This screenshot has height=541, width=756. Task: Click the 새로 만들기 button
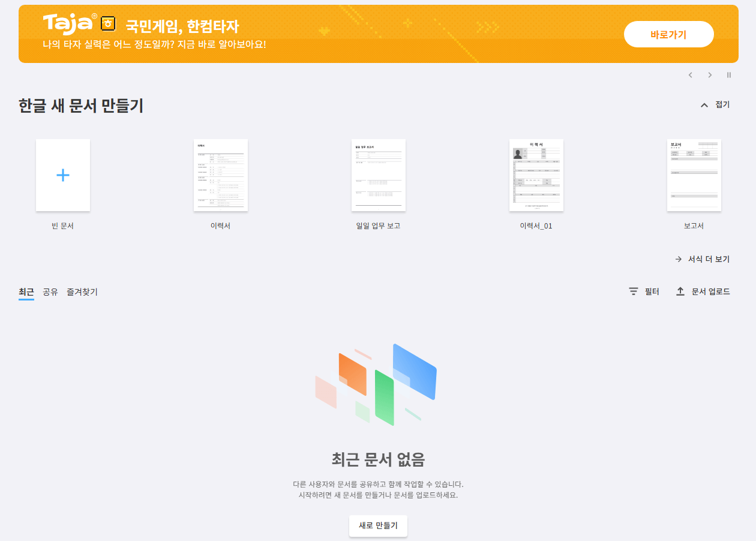tap(378, 525)
